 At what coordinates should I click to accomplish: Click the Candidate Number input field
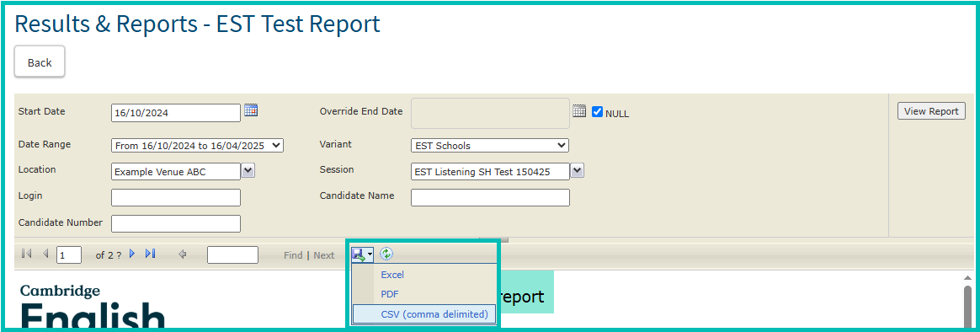tap(176, 224)
